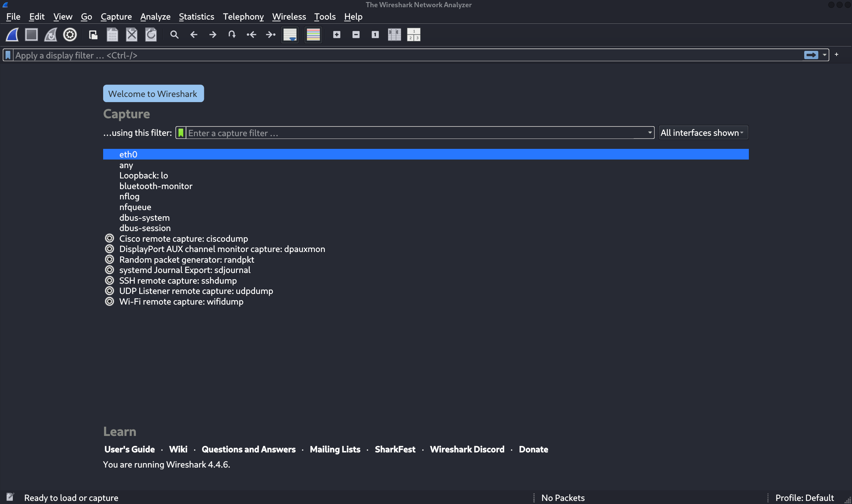This screenshot has width=852, height=504.
Task: Go back in packet history arrow
Action: [x=194, y=35]
